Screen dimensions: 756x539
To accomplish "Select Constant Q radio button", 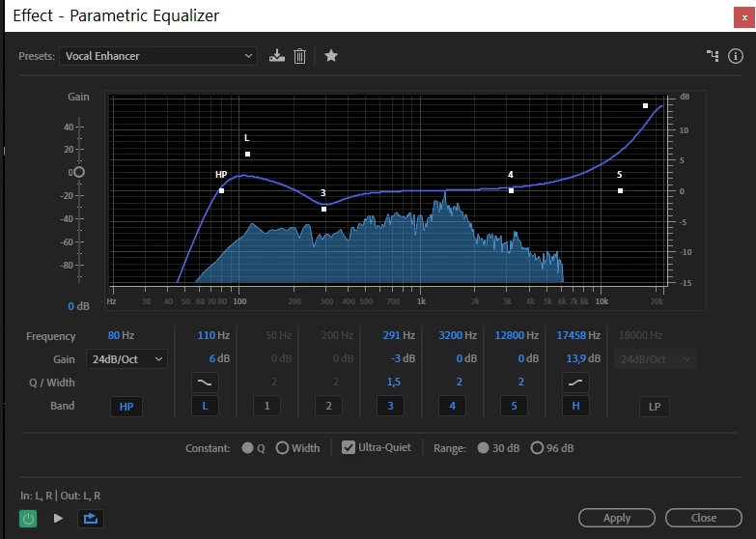I will [x=247, y=448].
